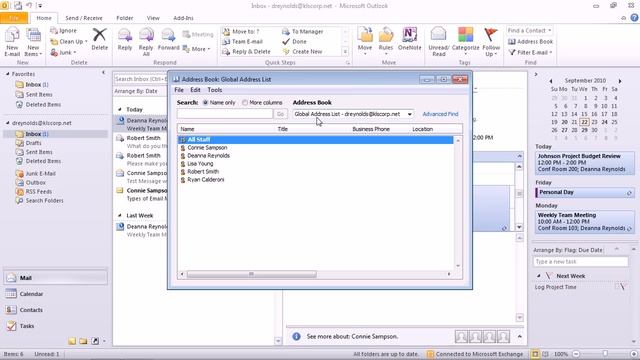Open the Tasks module
This screenshot has width=640, height=360.
(56, 326)
